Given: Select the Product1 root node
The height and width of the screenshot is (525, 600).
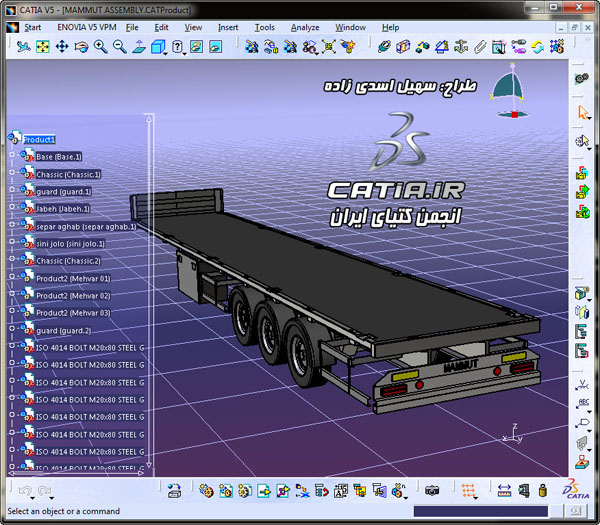Looking at the screenshot, I should (39, 140).
